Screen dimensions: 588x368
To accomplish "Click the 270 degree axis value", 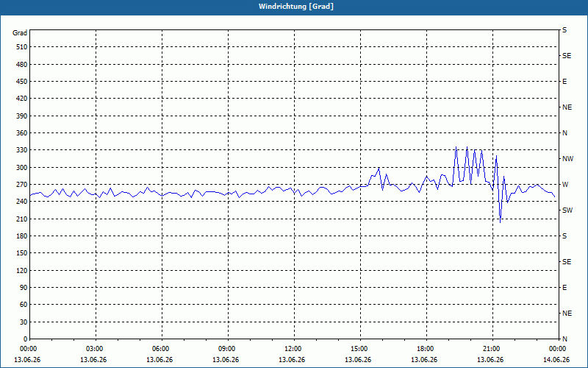I will click(22, 185).
